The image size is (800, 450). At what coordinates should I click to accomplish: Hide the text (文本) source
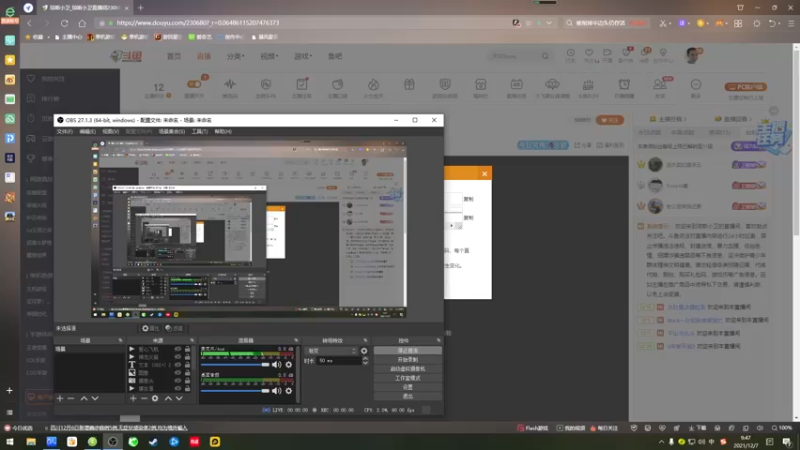point(178,365)
